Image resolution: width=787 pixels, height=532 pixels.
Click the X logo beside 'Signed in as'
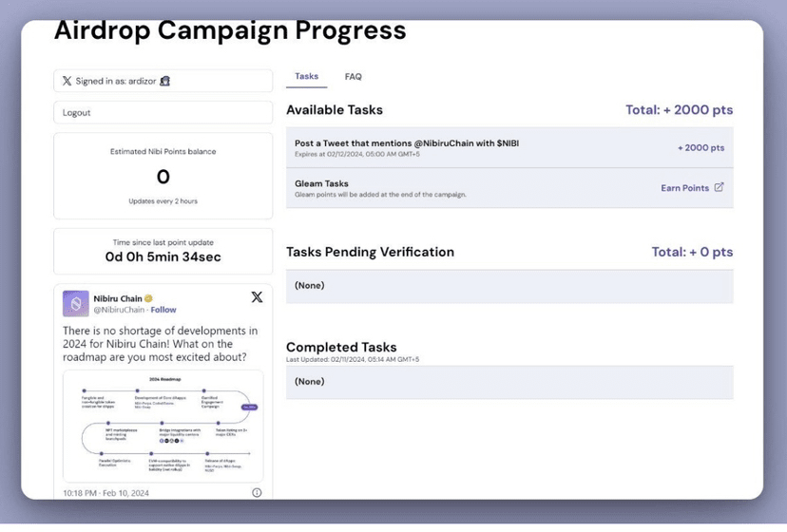[x=67, y=81]
